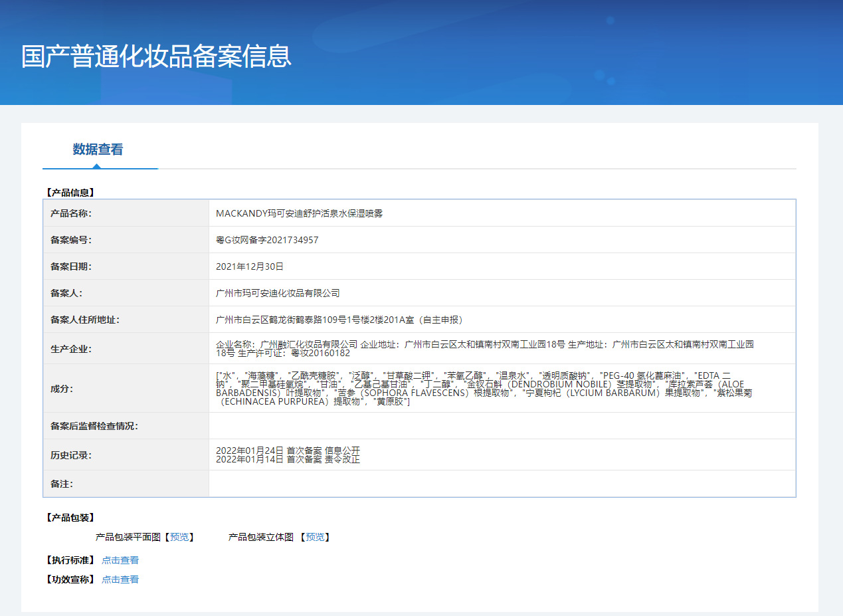Select history entry 2022年01月24日 首次备案 信息公开

point(288,451)
